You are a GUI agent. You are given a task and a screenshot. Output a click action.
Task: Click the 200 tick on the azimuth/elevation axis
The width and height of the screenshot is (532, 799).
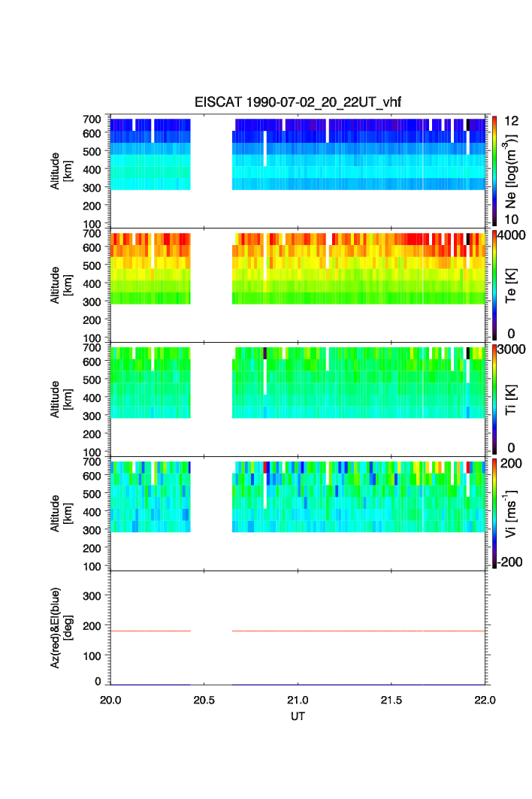coord(92,626)
